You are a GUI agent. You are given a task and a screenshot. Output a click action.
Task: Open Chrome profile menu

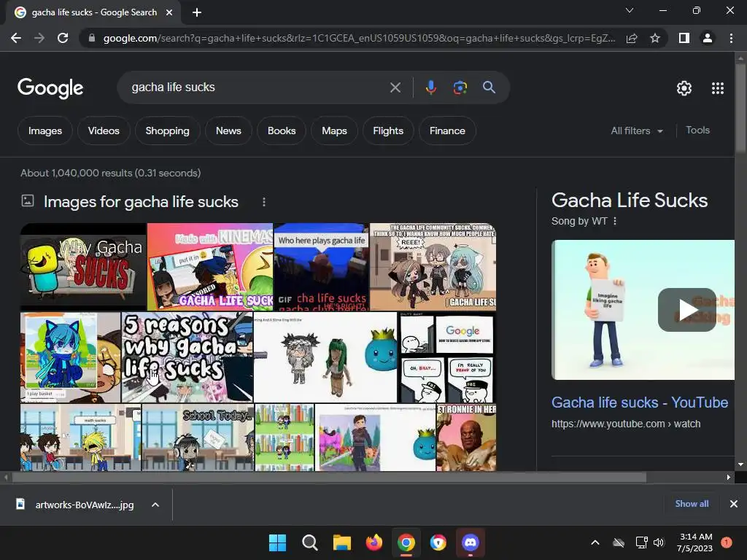[x=708, y=38]
